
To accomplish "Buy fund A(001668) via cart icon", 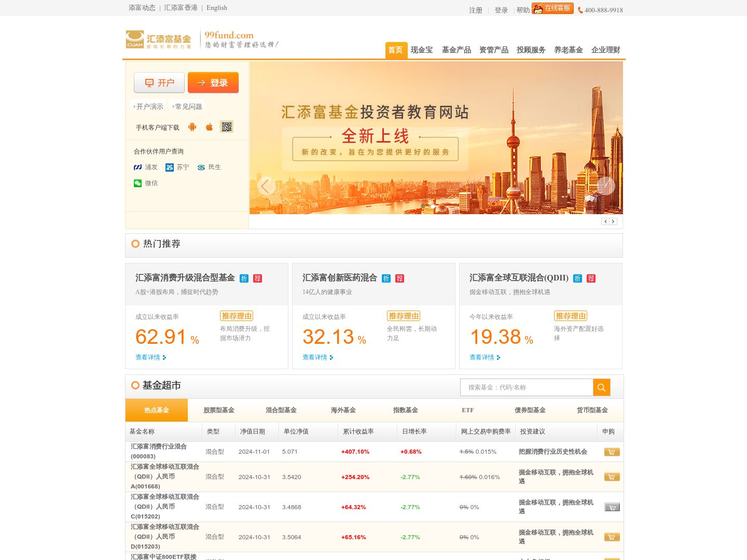I will [x=612, y=477].
